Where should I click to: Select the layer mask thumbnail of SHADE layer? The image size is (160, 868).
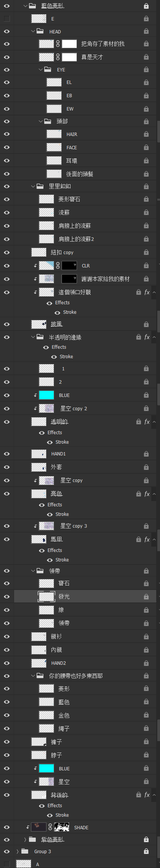[62, 827]
